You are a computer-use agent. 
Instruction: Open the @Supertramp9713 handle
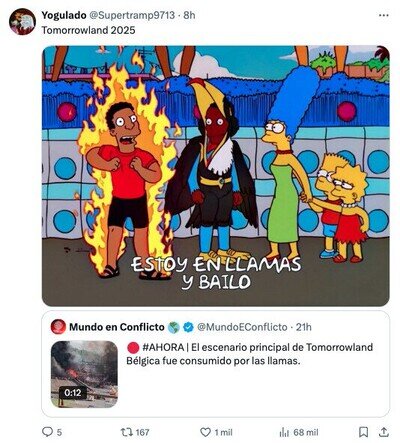coord(132,15)
